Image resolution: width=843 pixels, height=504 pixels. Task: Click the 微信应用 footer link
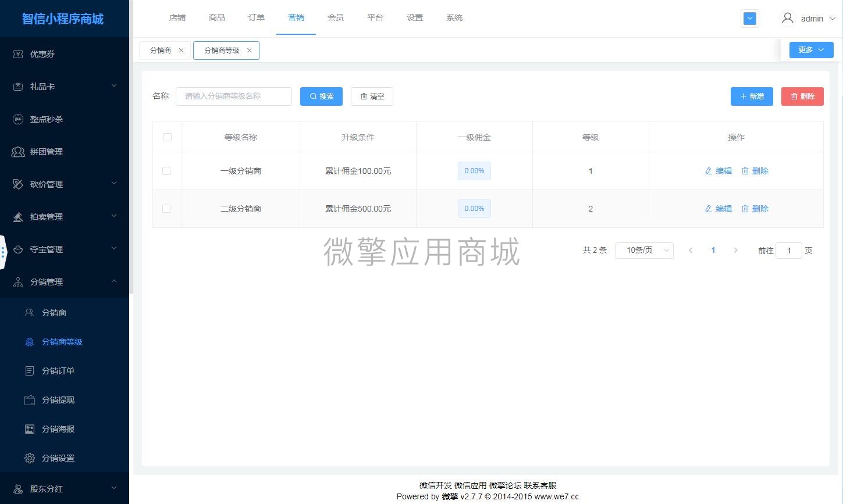470,485
